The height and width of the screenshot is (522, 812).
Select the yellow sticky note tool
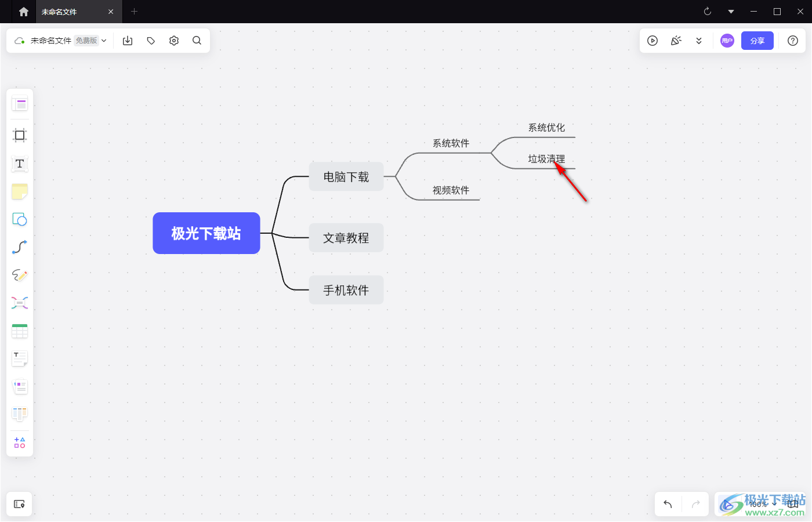20,191
